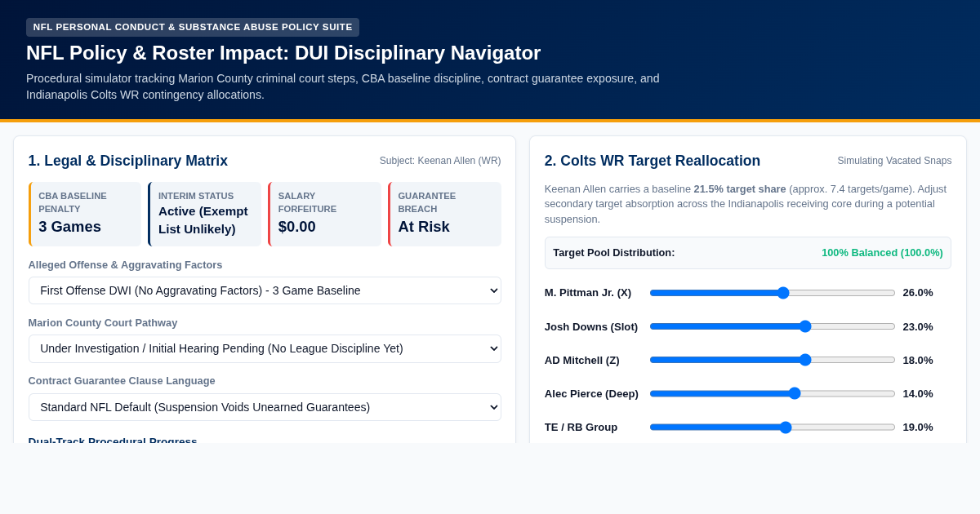Screen dimensions: 980x514
Task: Click the Colts WR Target Reallocation heading
Action: click(653, 161)
